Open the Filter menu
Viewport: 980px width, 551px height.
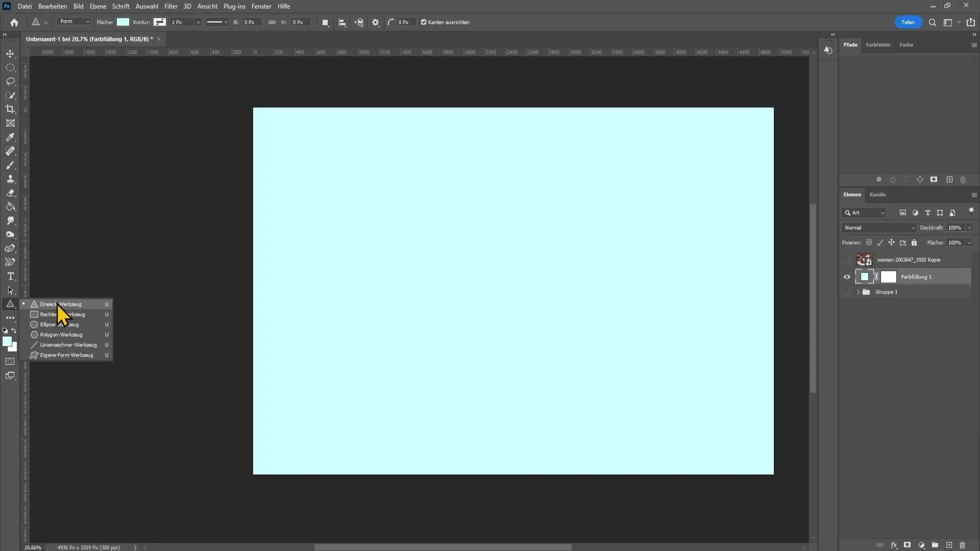171,6
